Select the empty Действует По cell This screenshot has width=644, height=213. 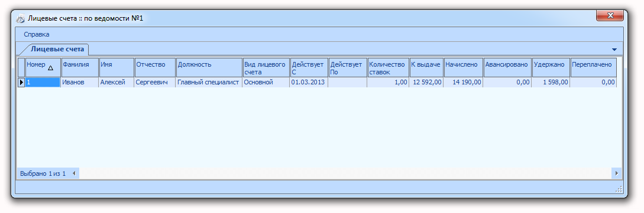tap(348, 83)
